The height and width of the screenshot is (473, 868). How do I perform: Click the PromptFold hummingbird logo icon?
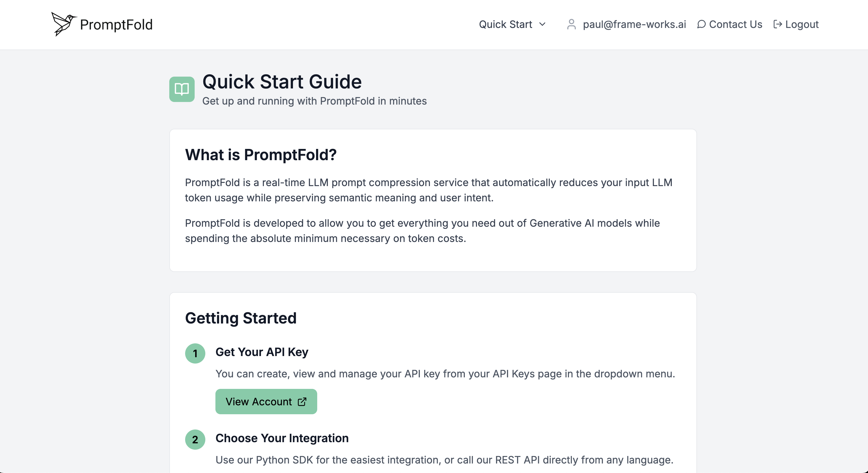64,24
